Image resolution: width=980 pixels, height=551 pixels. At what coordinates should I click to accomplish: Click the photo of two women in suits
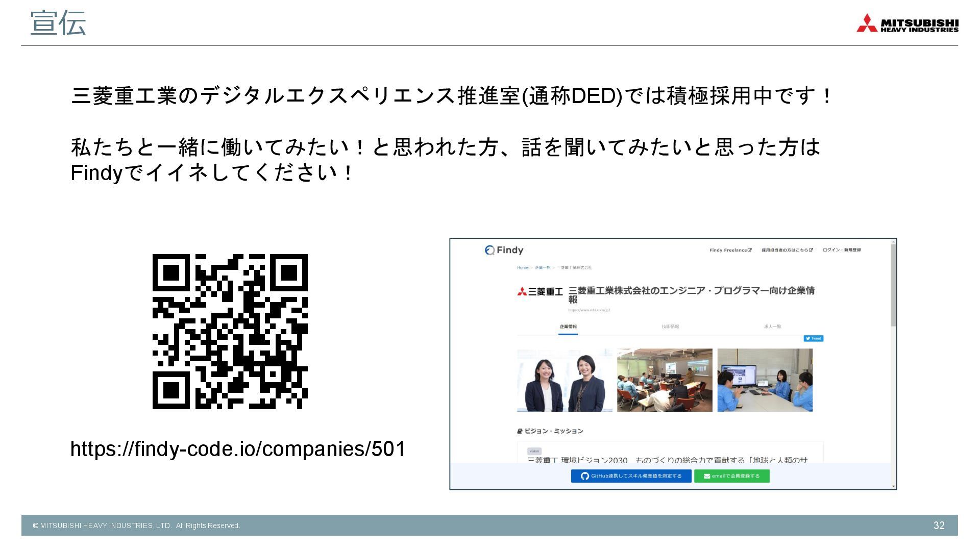565,380
